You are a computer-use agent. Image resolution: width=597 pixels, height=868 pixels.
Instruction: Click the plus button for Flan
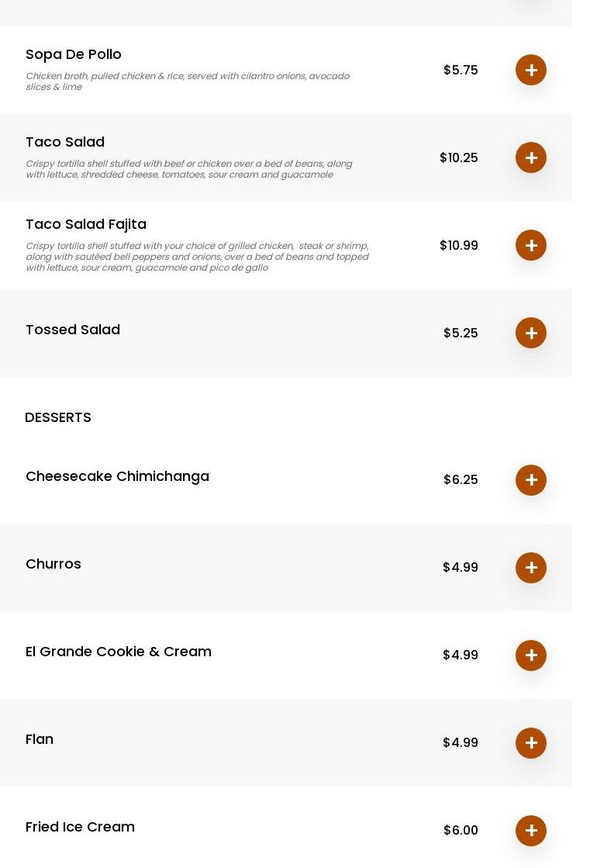531,743
